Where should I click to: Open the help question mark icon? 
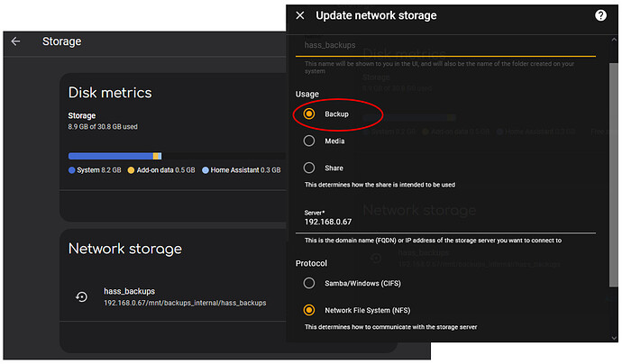click(x=601, y=15)
